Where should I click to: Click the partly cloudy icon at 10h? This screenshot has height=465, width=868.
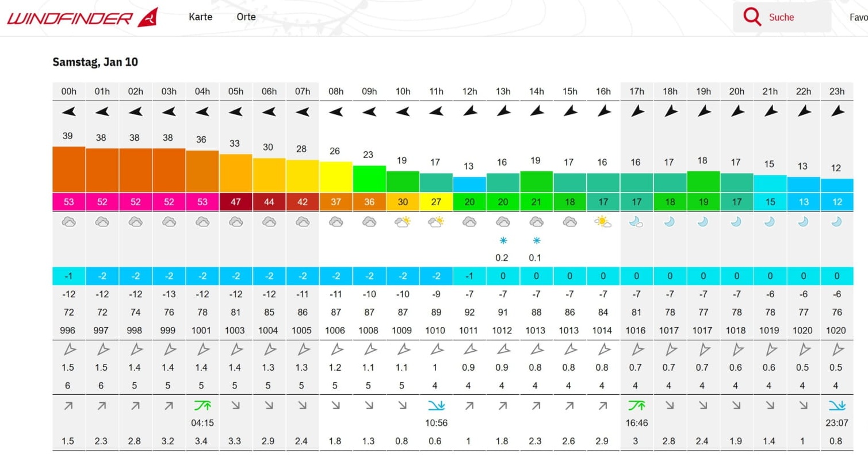(x=403, y=222)
